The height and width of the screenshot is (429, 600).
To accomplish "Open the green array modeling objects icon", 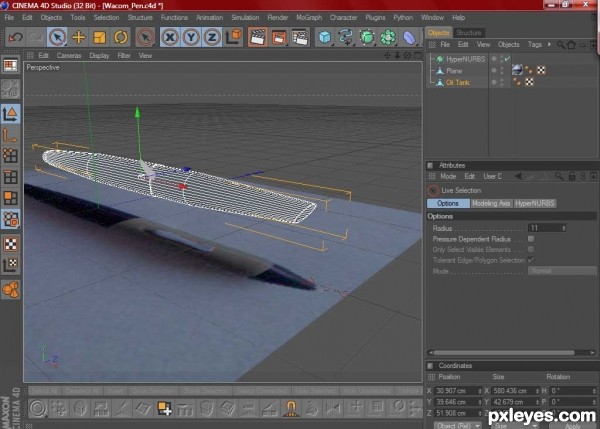I will pos(388,37).
